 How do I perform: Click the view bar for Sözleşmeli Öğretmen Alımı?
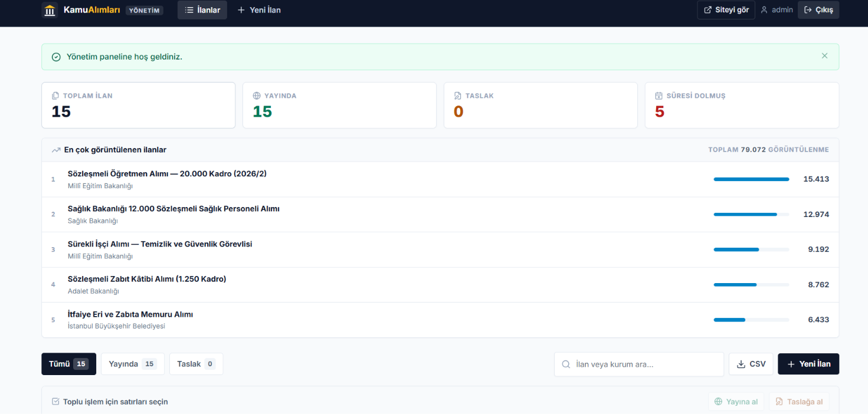pos(751,179)
